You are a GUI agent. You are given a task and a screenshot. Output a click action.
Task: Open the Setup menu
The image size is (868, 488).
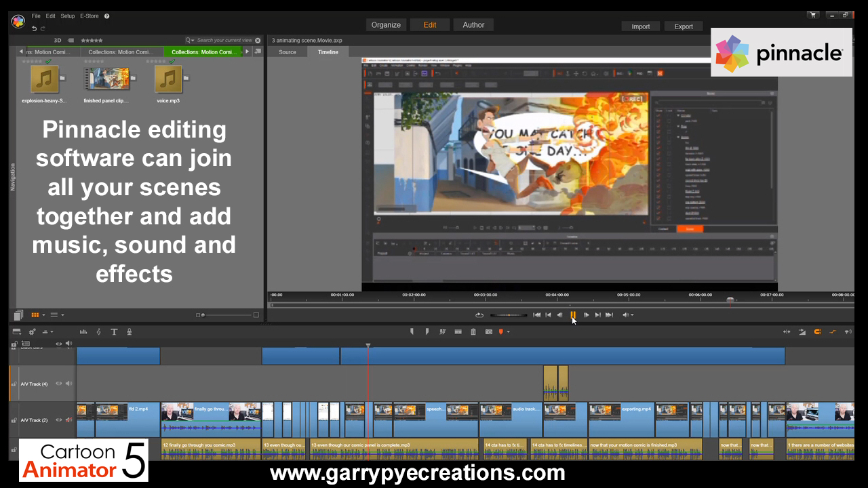[x=68, y=16]
